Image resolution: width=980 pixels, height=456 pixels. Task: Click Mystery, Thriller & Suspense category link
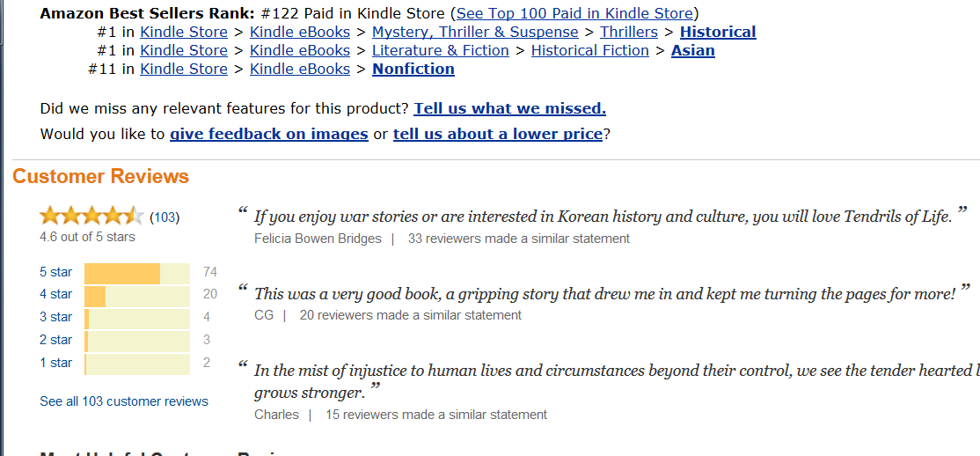[475, 32]
